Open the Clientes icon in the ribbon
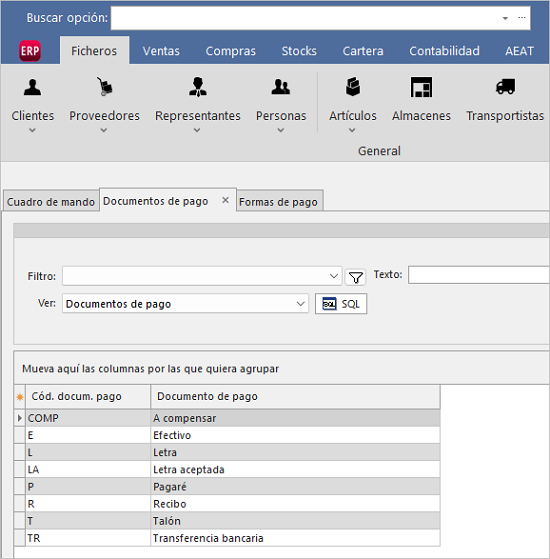Image resolution: width=550 pixels, height=559 pixels. pos(32,87)
